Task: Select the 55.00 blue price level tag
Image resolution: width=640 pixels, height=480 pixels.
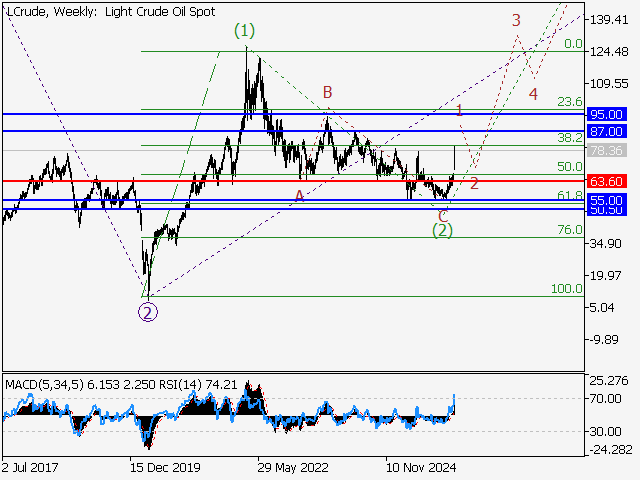Action: point(607,200)
